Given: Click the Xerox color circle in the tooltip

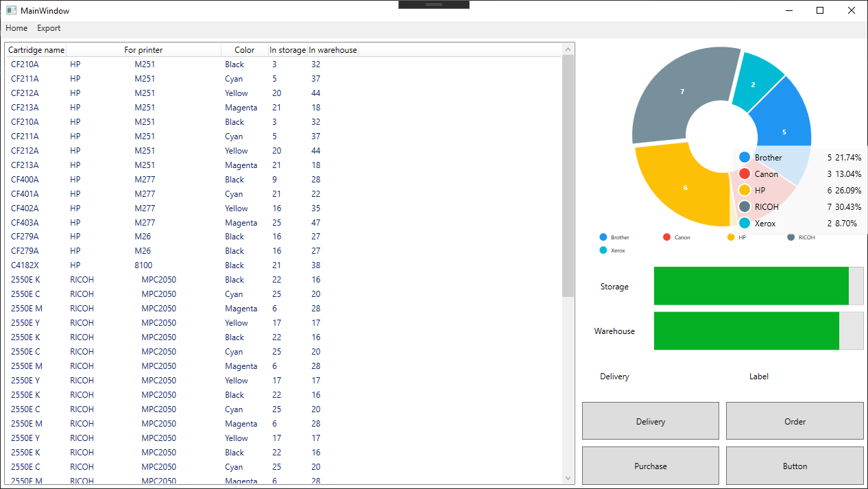Looking at the screenshot, I should coord(745,223).
